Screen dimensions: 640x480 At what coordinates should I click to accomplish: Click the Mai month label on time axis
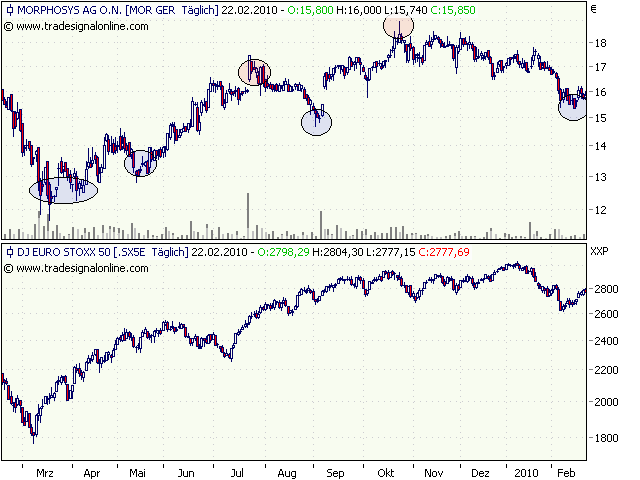138,473
